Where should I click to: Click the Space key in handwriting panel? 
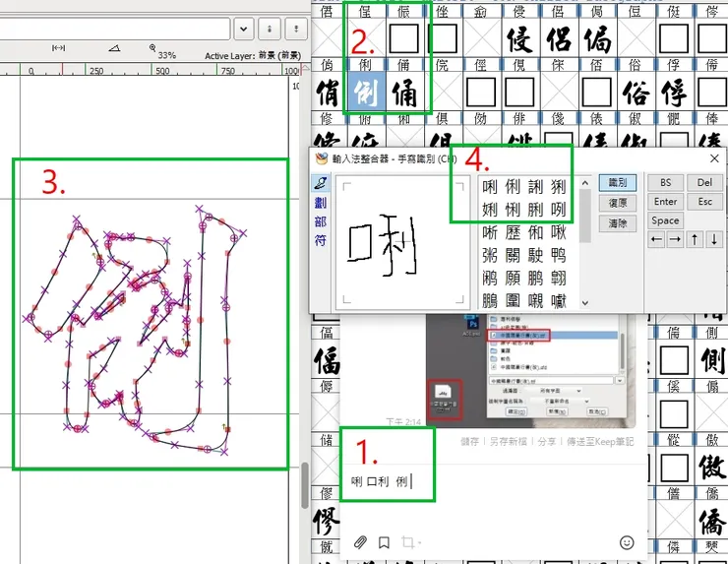click(665, 220)
